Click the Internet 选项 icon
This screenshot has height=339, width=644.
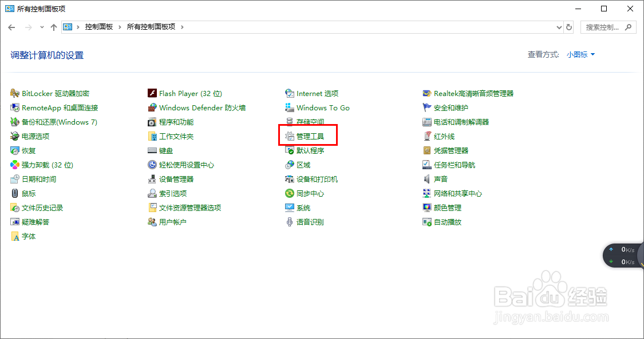290,93
